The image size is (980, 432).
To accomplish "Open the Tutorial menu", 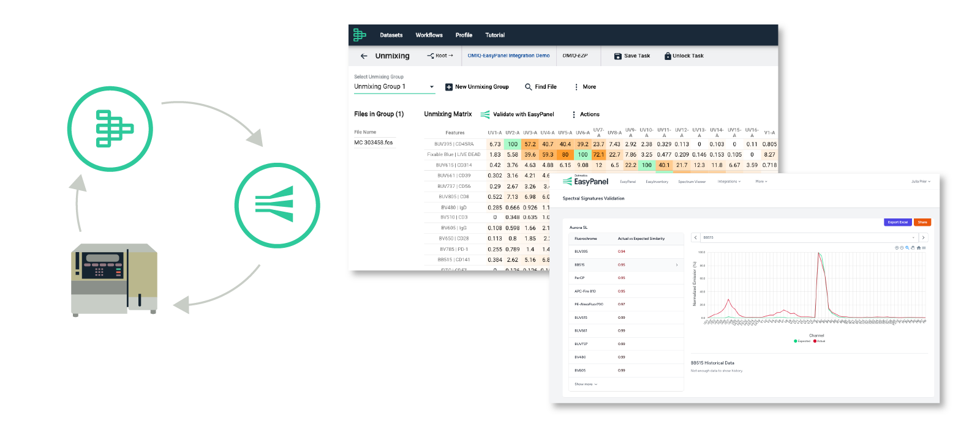I will pyautogui.click(x=495, y=35).
